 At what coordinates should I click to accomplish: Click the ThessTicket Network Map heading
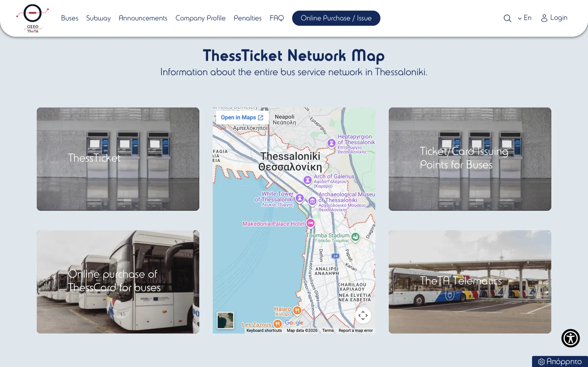[294, 56]
